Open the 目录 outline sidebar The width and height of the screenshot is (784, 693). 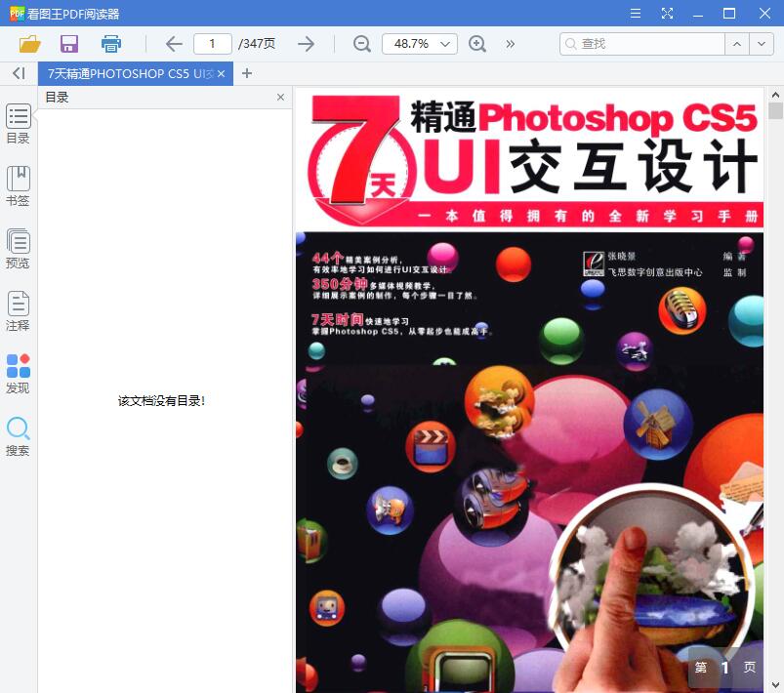[19, 124]
